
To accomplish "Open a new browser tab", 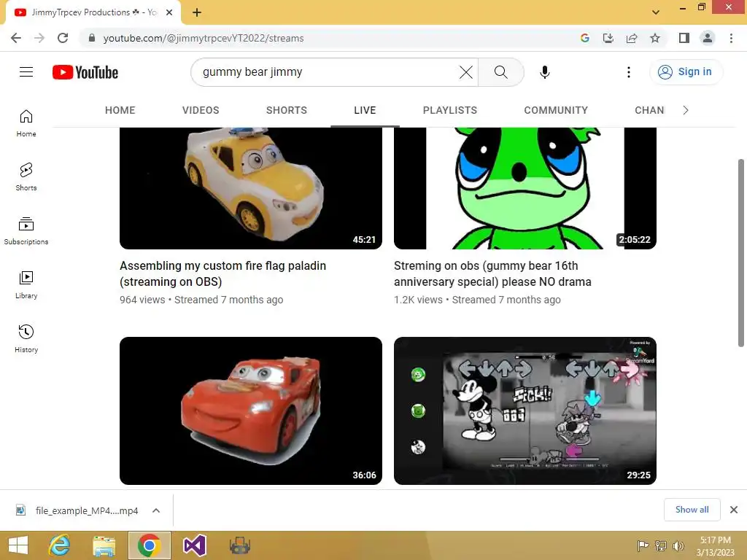I will coord(197,12).
